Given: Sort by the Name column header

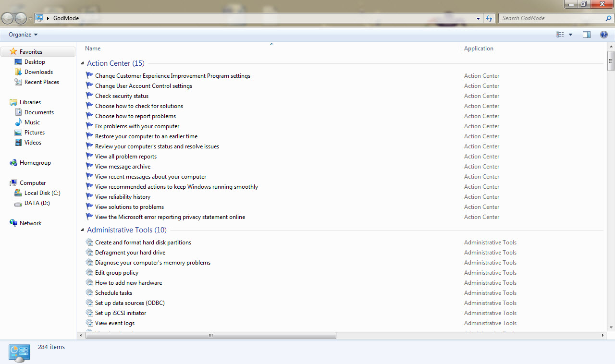Looking at the screenshot, I should click(x=93, y=49).
